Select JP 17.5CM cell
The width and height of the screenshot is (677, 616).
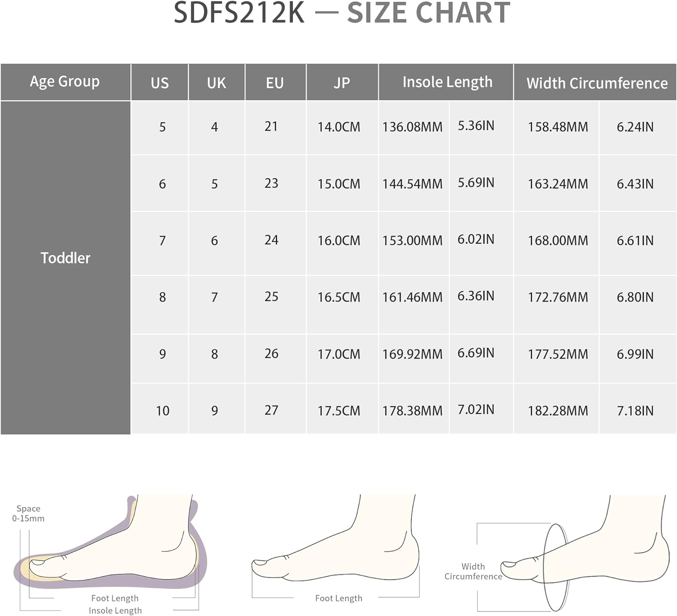click(342, 409)
